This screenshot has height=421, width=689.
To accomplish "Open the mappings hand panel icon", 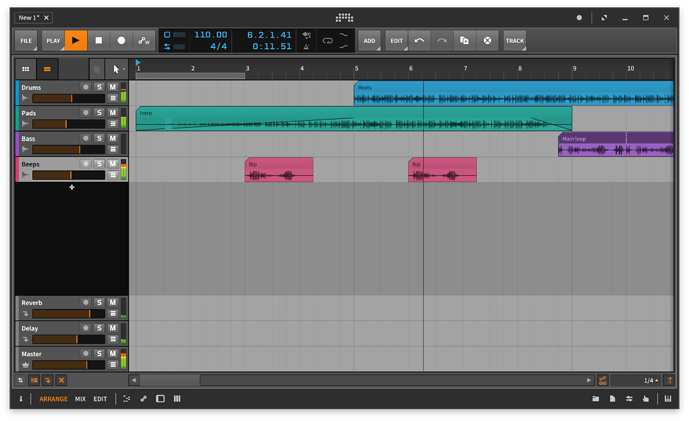I will click(645, 399).
